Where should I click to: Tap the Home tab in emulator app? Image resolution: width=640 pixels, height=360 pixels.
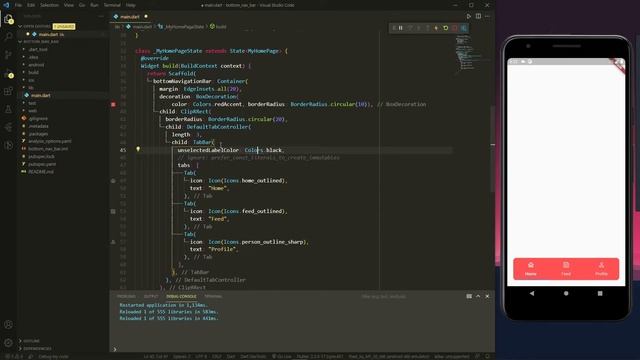(x=531, y=269)
